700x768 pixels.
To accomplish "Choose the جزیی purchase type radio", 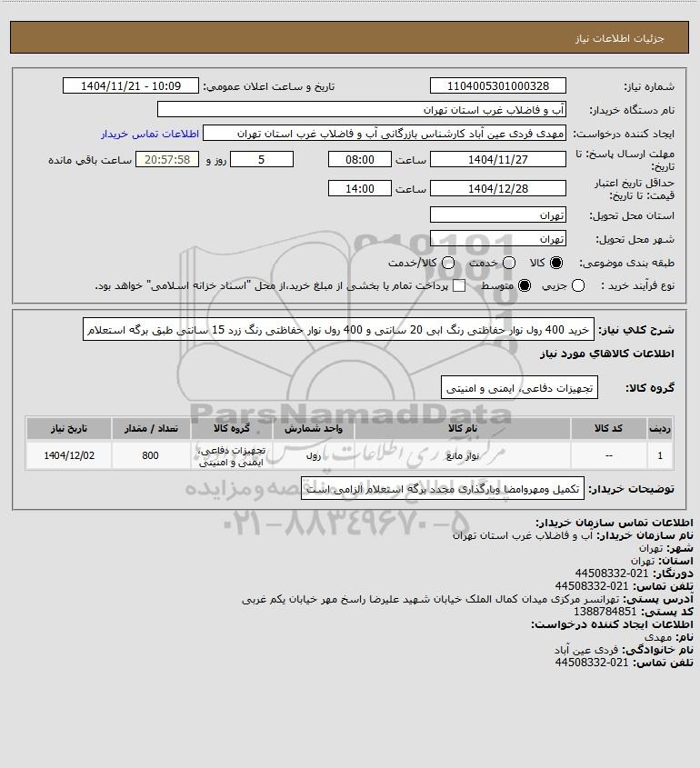I will click(x=578, y=285).
